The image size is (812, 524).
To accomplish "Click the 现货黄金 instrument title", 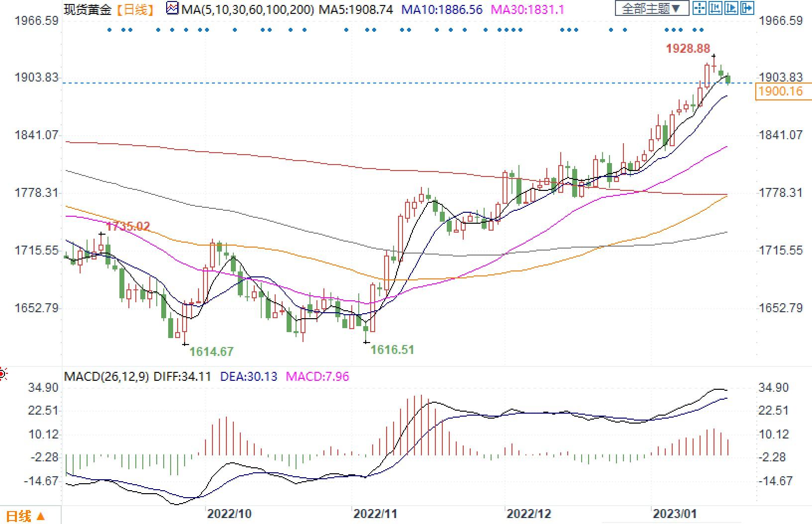I will point(88,9).
